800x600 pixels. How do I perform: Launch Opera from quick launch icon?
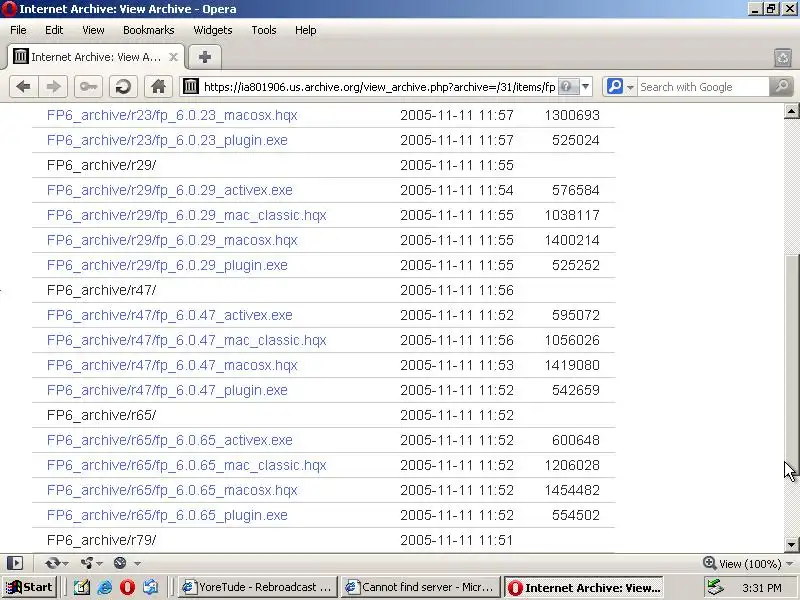click(128, 588)
